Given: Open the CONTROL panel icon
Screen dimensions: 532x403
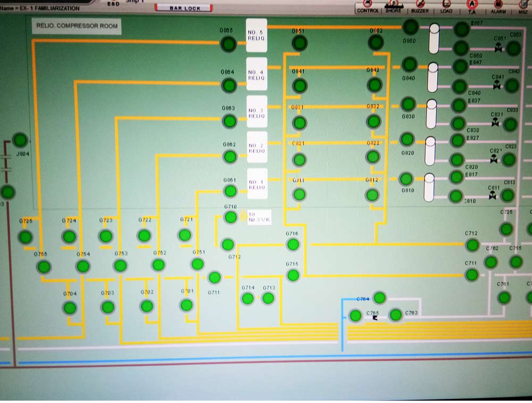Looking at the screenshot, I should click(368, 5).
